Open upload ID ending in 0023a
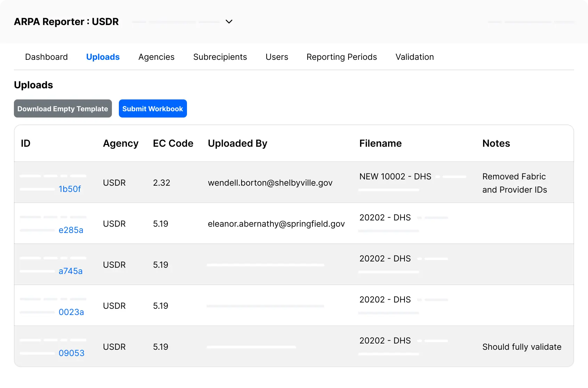The image size is (588, 388). [71, 312]
